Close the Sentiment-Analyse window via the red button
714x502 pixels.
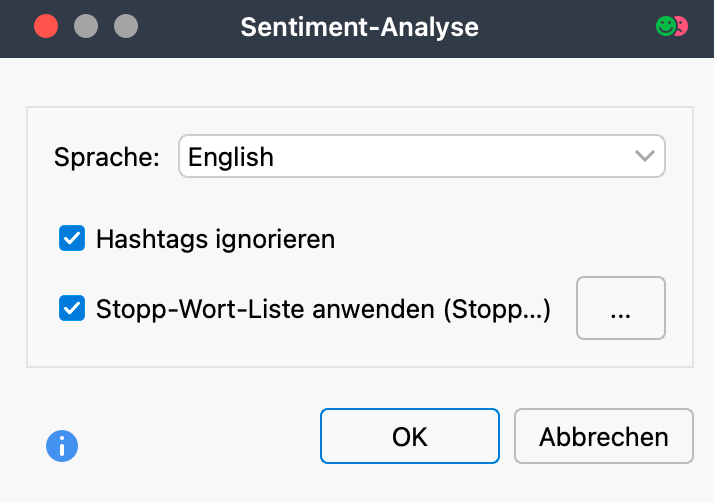click(46, 26)
